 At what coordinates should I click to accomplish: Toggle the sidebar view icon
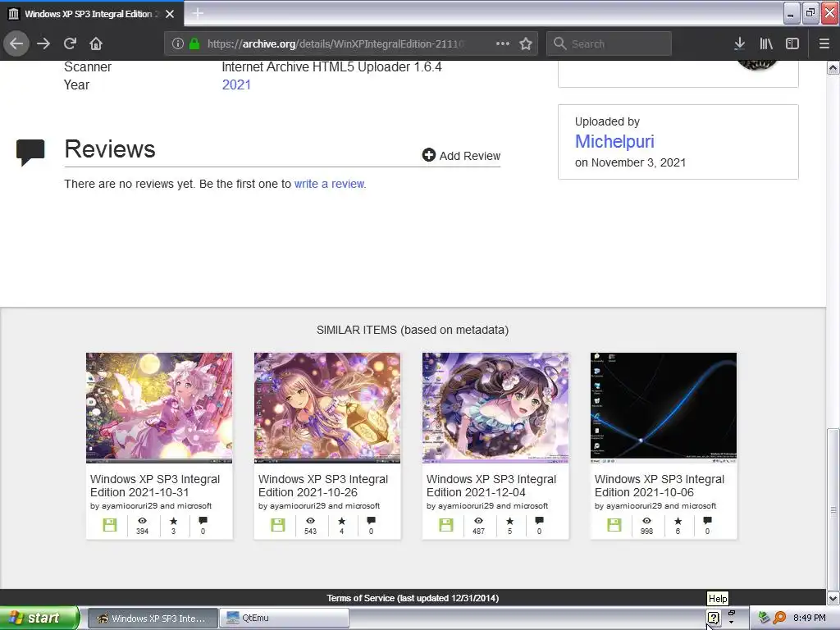click(x=792, y=43)
